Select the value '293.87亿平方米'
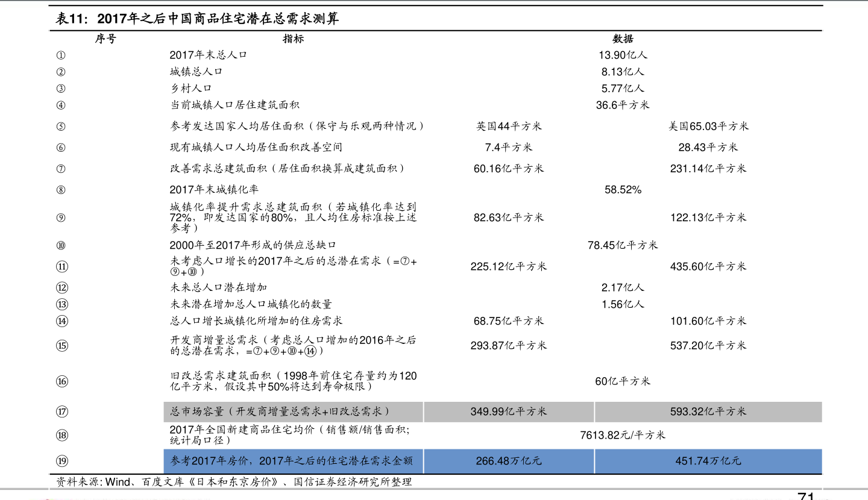868x500 pixels. click(x=509, y=345)
